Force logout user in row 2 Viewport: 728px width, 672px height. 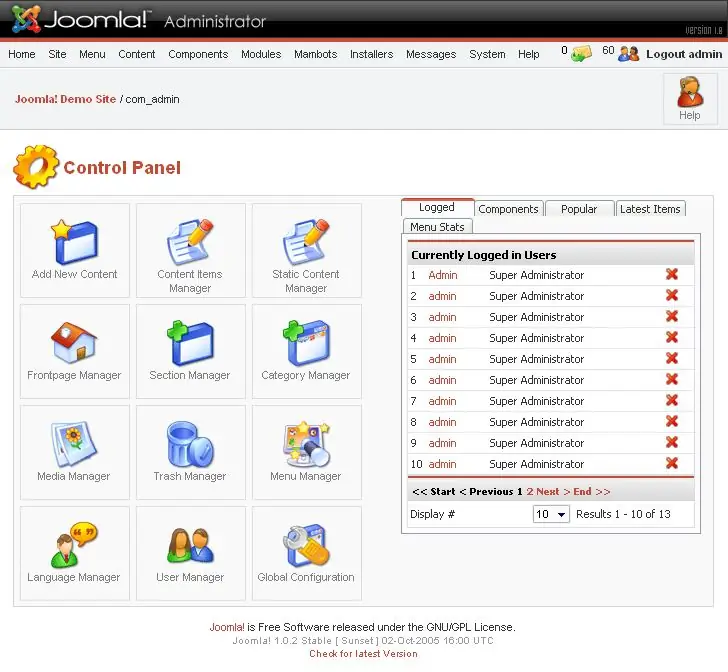click(x=672, y=295)
